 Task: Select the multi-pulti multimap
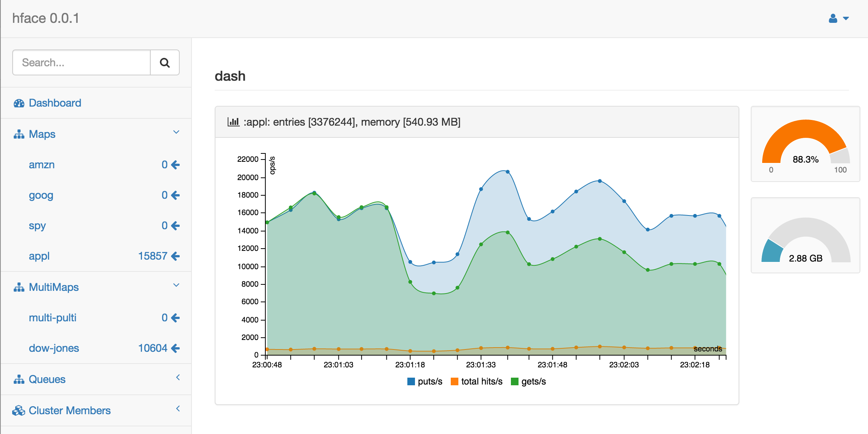53,318
